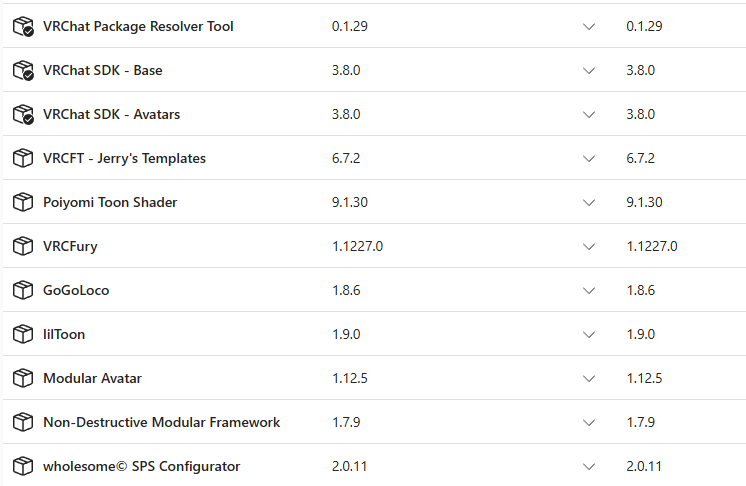
Task: Expand version chevron for Poiyomi Toon Shader
Action: [x=589, y=203]
